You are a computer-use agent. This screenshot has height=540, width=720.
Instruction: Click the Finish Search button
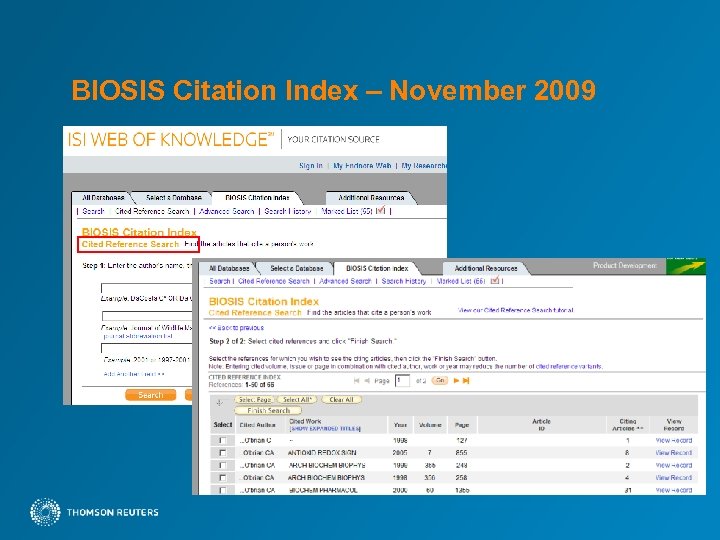tap(268, 411)
